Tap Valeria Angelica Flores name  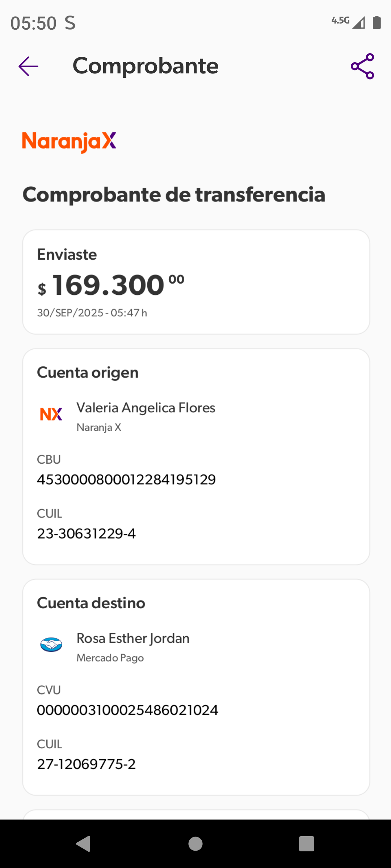146,408
